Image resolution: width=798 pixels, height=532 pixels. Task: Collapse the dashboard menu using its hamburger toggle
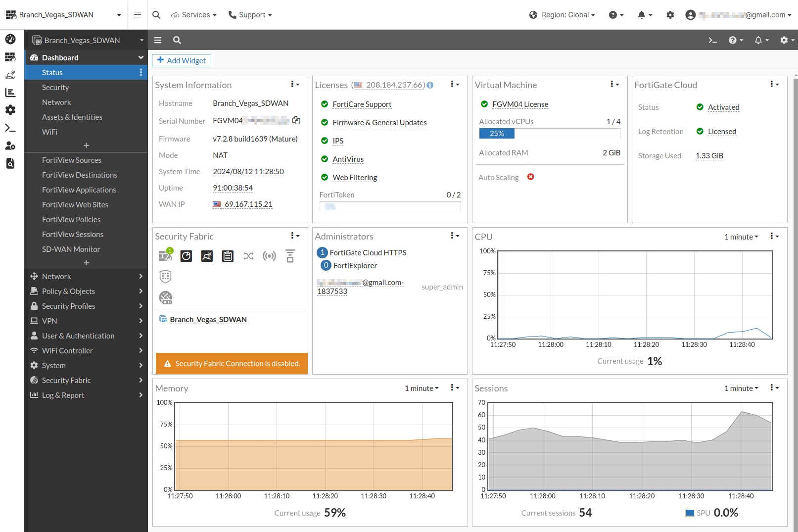(x=157, y=40)
